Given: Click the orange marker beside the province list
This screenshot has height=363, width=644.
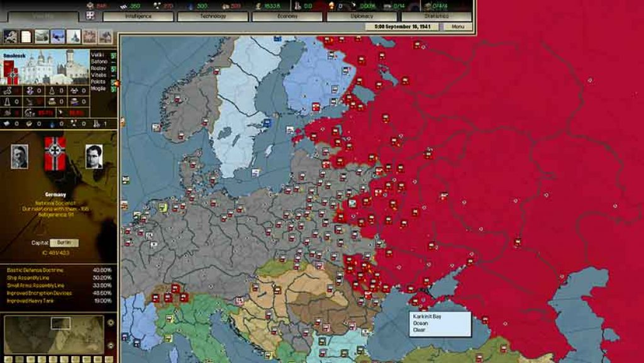Looking at the screenshot, I should [x=116, y=83].
